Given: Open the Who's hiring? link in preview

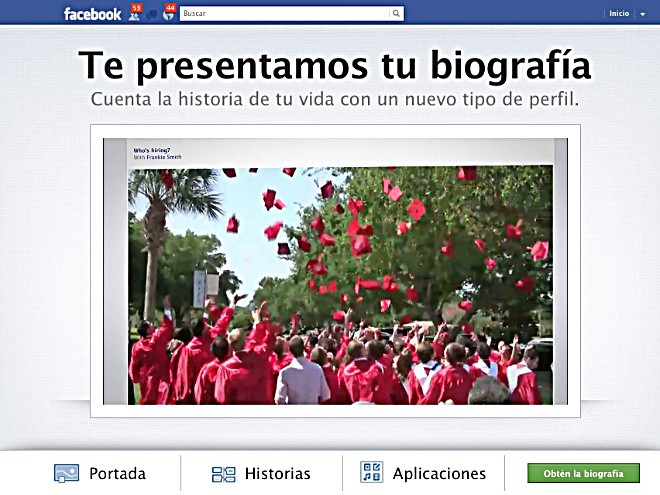Looking at the screenshot, I should (x=152, y=150).
